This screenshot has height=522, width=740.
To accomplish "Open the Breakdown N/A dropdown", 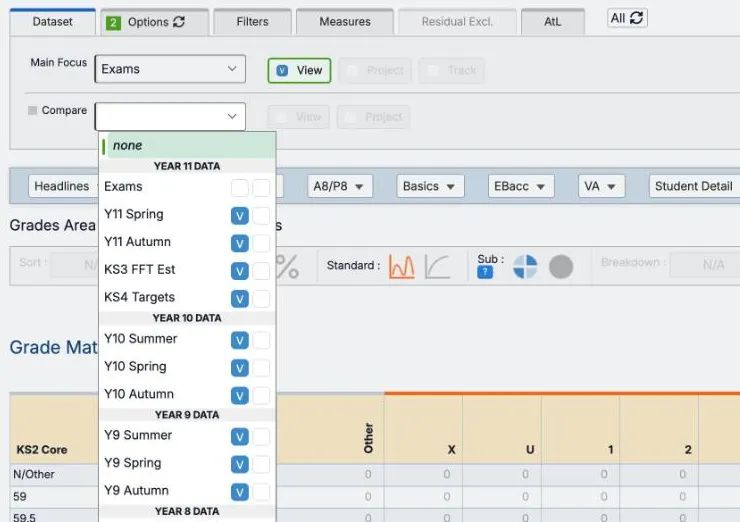I will point(705,265).
